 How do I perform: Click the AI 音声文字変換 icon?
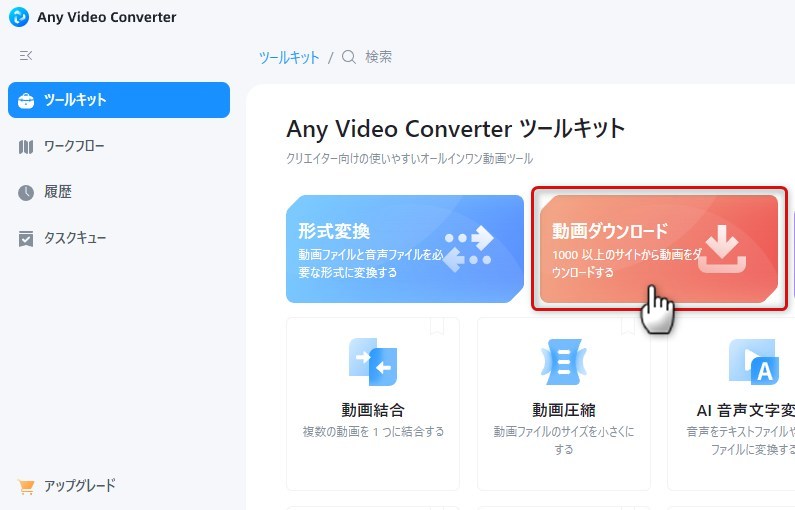753,362
